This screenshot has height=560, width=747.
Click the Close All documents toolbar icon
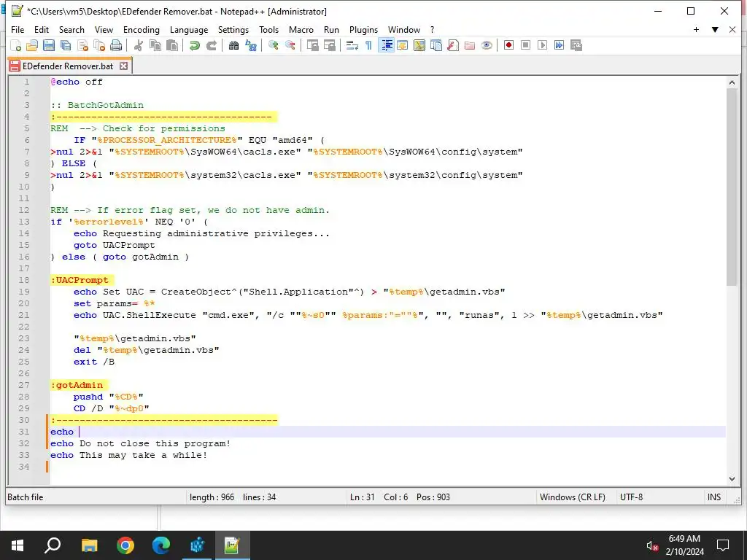[x=99, y=45]
